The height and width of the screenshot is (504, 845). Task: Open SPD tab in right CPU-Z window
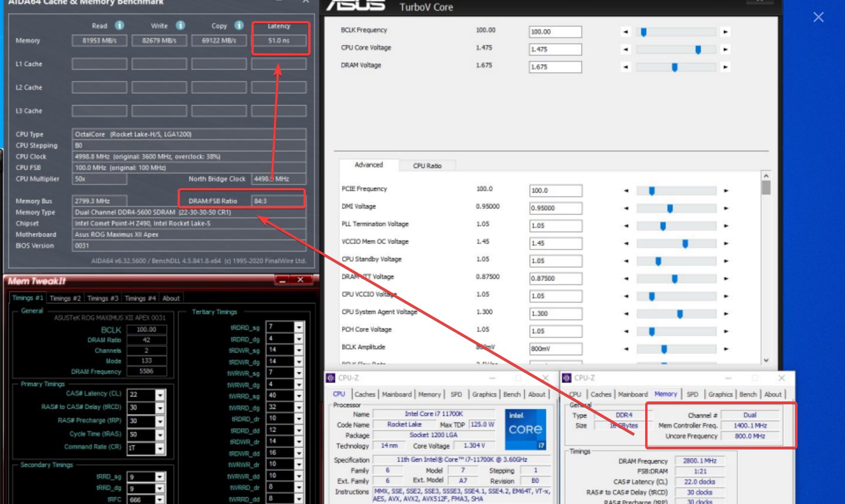pos(693,394)
